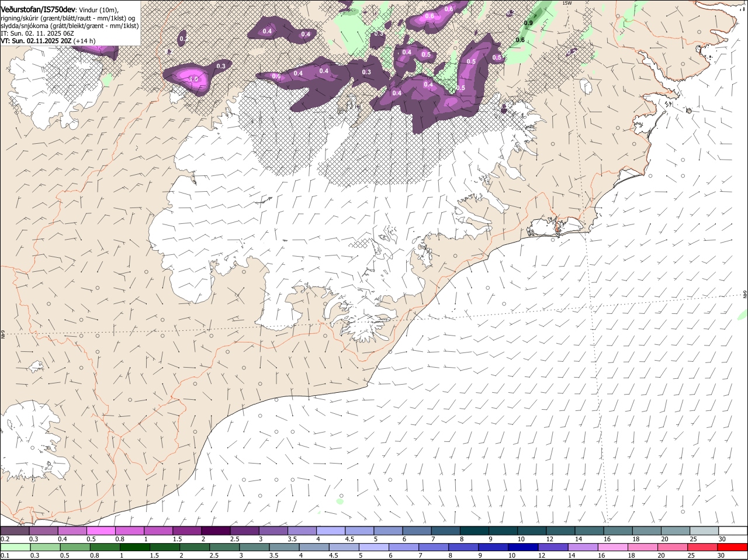Screen dimensions: 748x560
Task: Pick the 14 violet swatch in lower legend row
Action: point(583,548)
